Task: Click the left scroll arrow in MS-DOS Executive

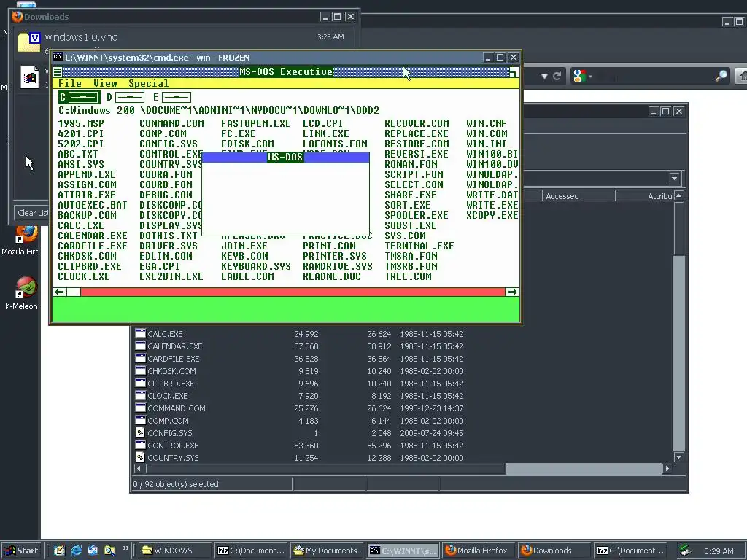Action: [60, 292]
